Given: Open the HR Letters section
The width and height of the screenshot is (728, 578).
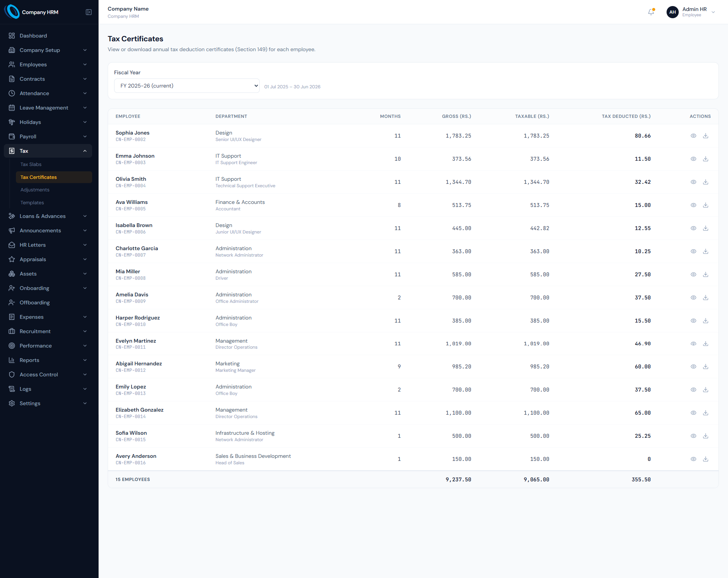Looking at the screenshot, I should pos(48,245).
